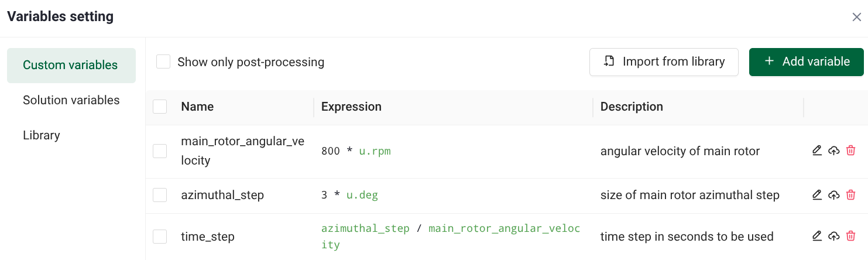Close the Variables setting dialog
Screen dimensions: 868x260
(856, 17)
